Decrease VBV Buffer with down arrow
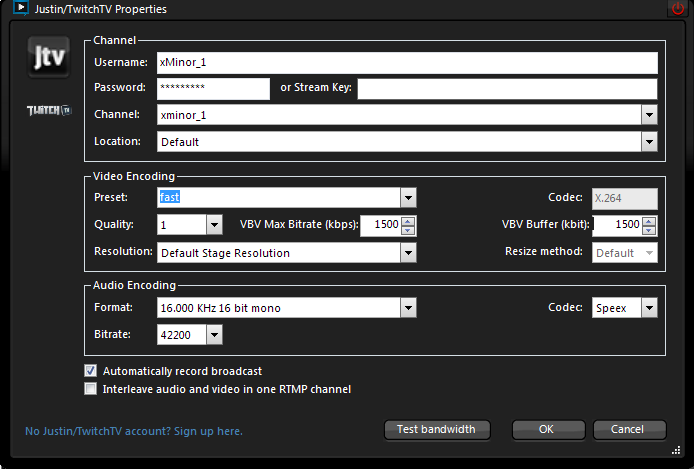 pyautogui.click(x=649, y=230)
